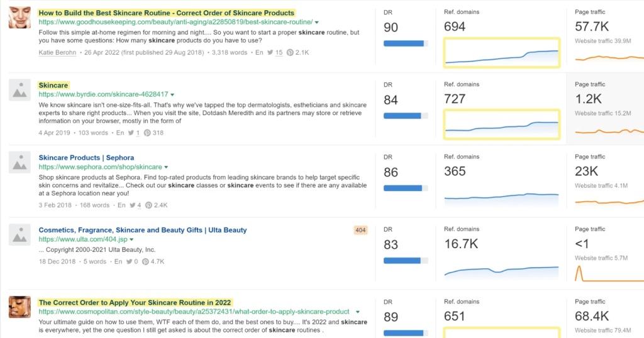Screen dimensions: 644x338
Task: Open 'How to Build the Best Skincare Routine' title
Action: [166, 13]
